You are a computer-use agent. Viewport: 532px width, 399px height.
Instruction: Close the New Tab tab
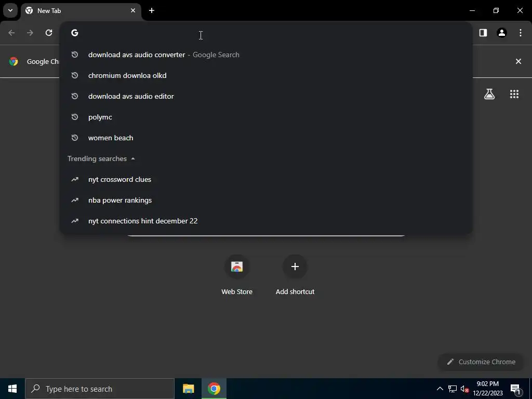(133, 10)
